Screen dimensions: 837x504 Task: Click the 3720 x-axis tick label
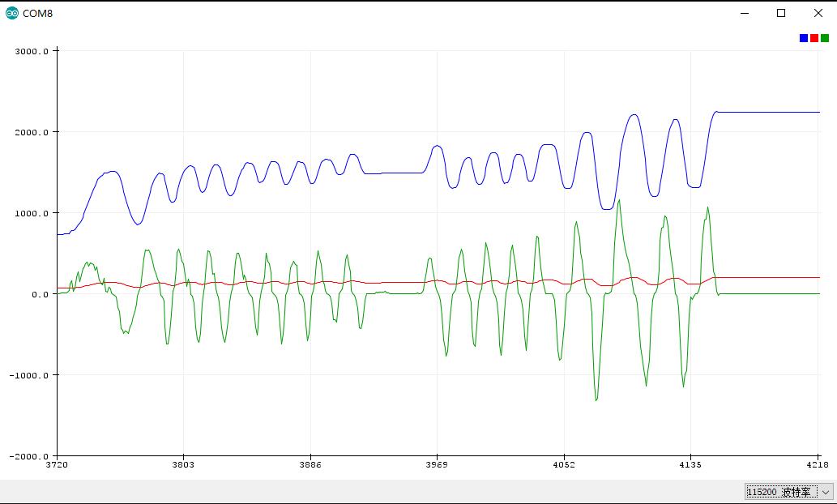(x=57, y=464)
